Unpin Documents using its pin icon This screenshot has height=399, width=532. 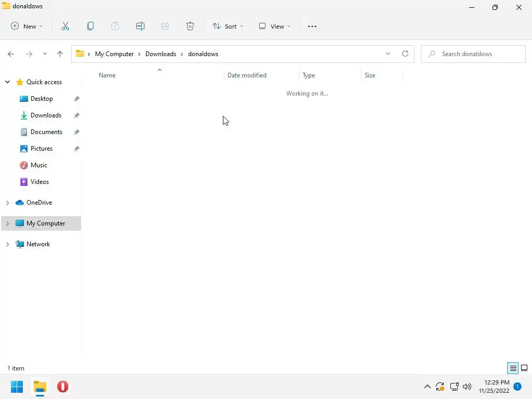pos(77,132)
